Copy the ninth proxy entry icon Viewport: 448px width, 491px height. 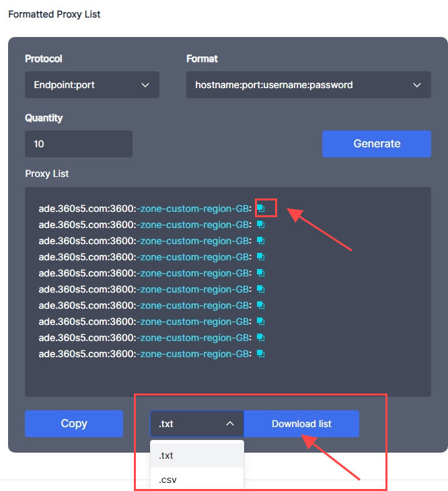click(261, 338)
